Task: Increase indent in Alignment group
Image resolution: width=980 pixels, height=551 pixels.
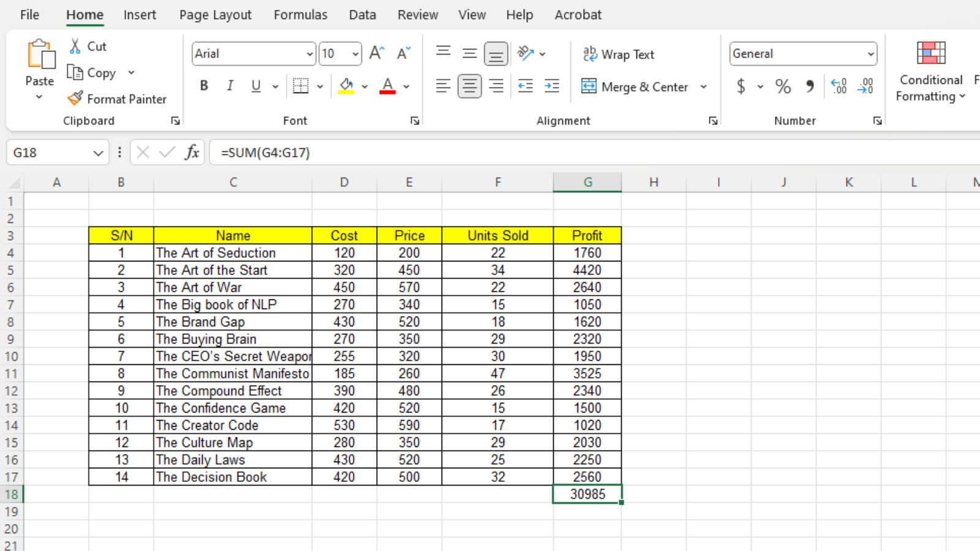Action: 552,86
